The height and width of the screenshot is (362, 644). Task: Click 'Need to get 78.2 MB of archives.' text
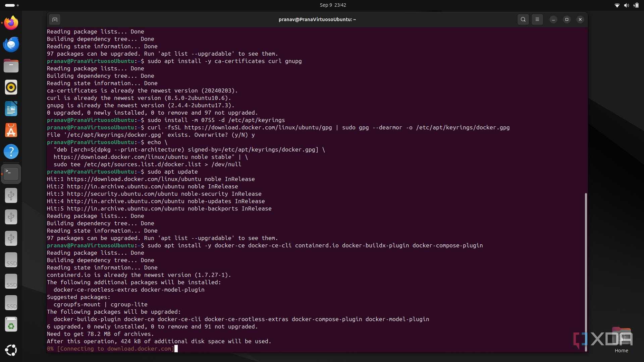pyautogui.click(x=100, y=334)
